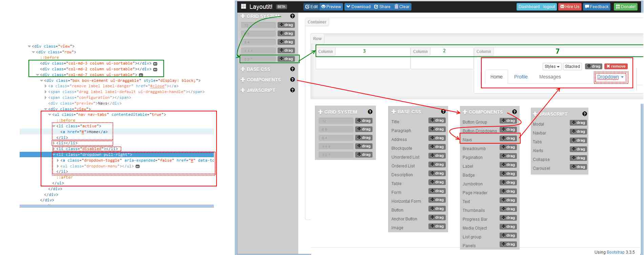This screenshot has height=255, width=644.
Task: Toggle the Stacked option on the nav element
Action: (x=572, y=67)
